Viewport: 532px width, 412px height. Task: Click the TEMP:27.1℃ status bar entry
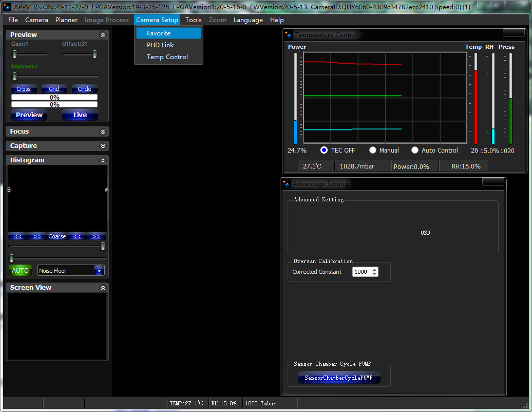click(x=186, y=403)
